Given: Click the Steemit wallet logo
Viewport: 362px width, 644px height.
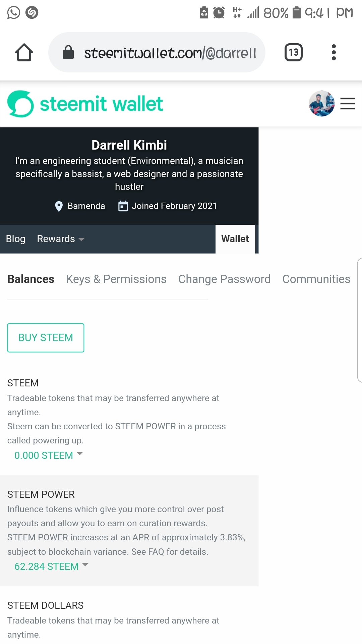Looking at the screenshot, I should pyautogui.click(x=85, y=104).
